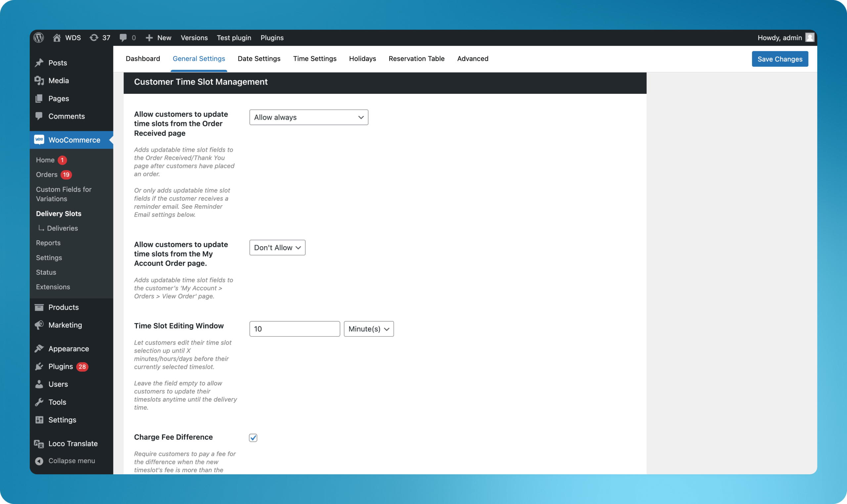
Task: Open the Allow always dropdown
Action: [x=308, y=117]
